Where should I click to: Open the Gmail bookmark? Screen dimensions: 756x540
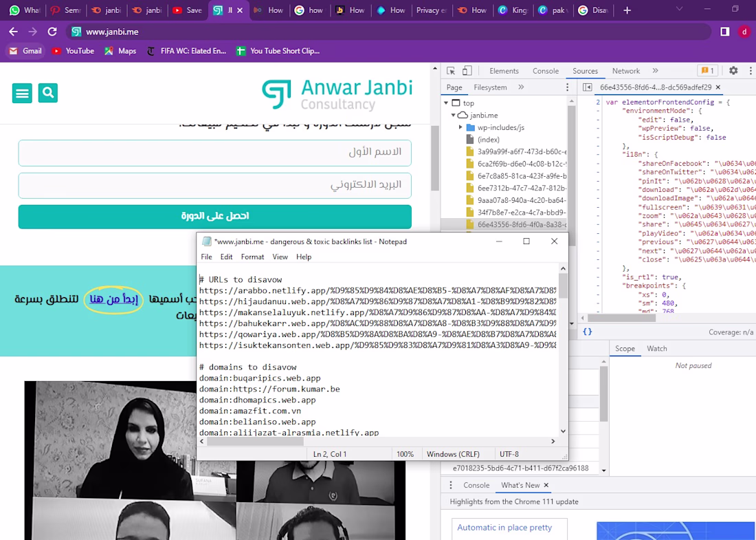click(x=25, y=51)
